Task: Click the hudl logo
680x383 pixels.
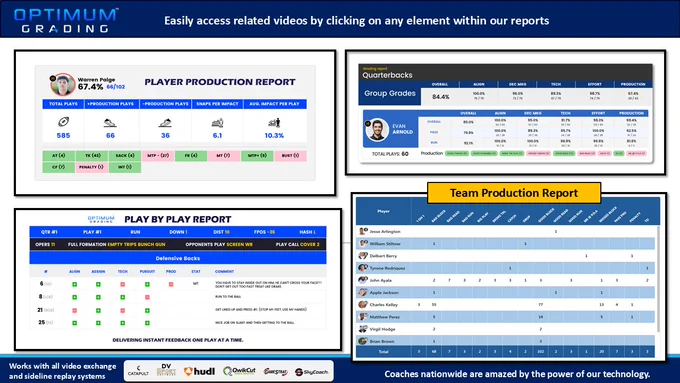Action: 199,371
